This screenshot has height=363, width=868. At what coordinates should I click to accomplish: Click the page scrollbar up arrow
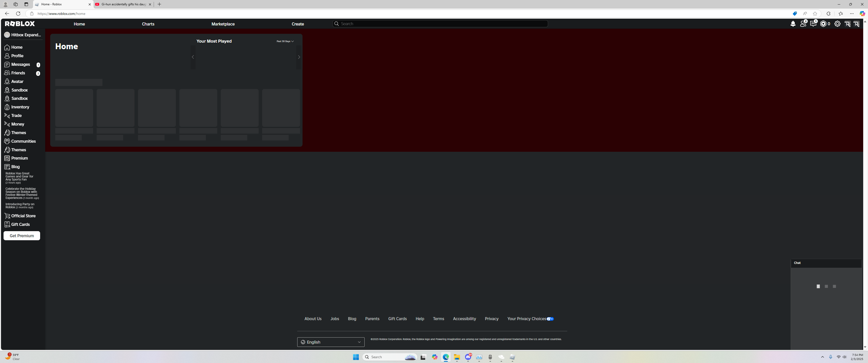click(x=865, y=21)
